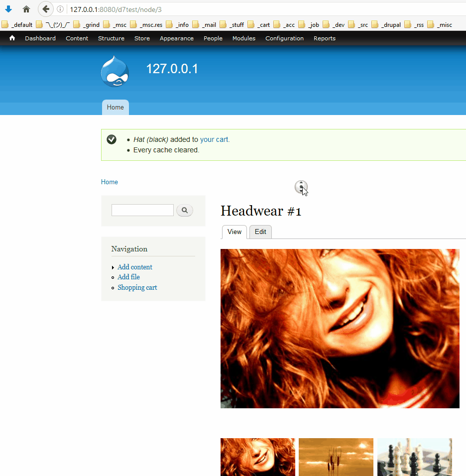The height and width of the screenshot is (476, 466).
Task: Click the Drupal drop logo
Action: coord(115,71)
